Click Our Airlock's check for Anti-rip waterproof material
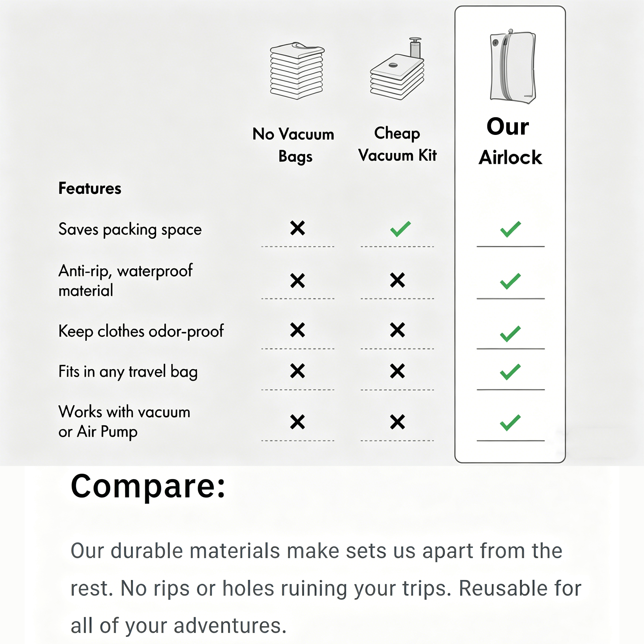Screen dimensions: 644x644 (510, 281)
